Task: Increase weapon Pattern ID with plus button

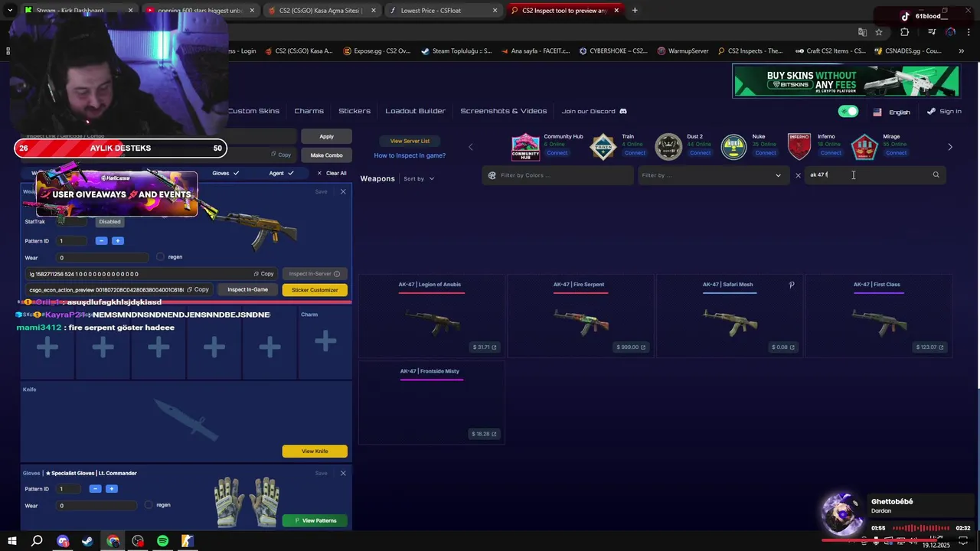Action: tap(118, 241)
